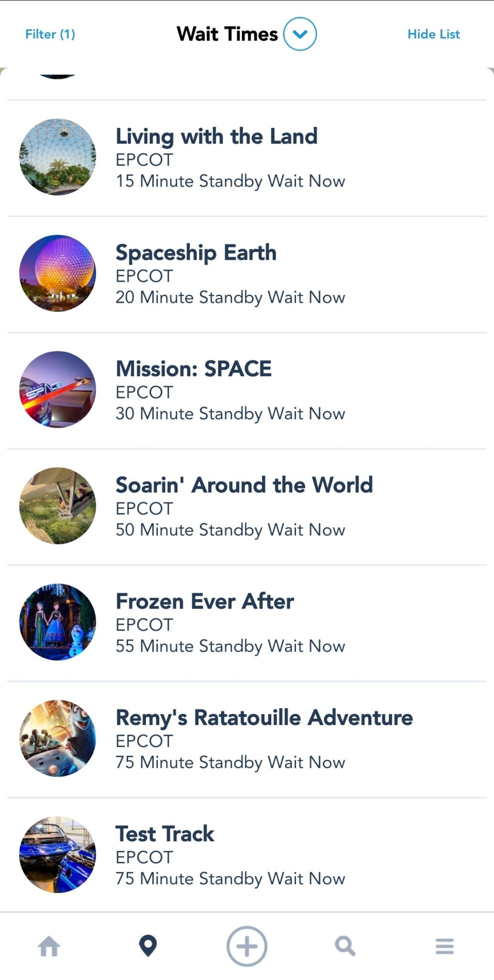The height and width of the screenshot is (980, 494).
Task: Open the Mission: SPACE attraction image
Action: (57, 390)
